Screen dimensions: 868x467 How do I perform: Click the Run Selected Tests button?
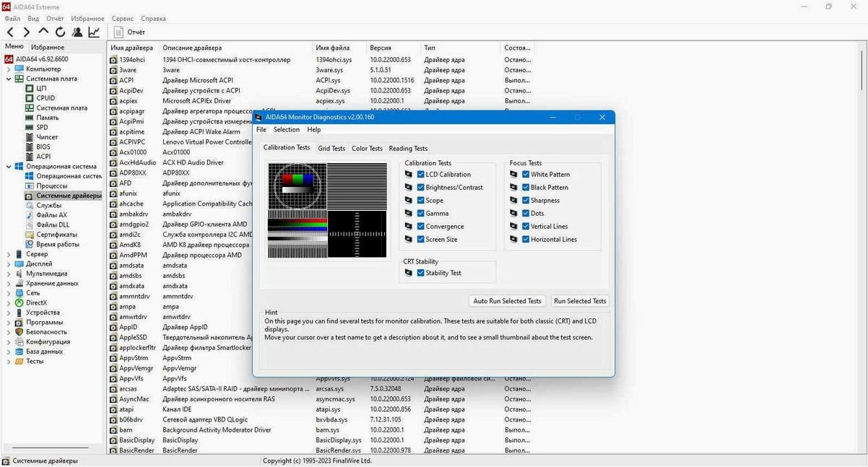[580, 301]
